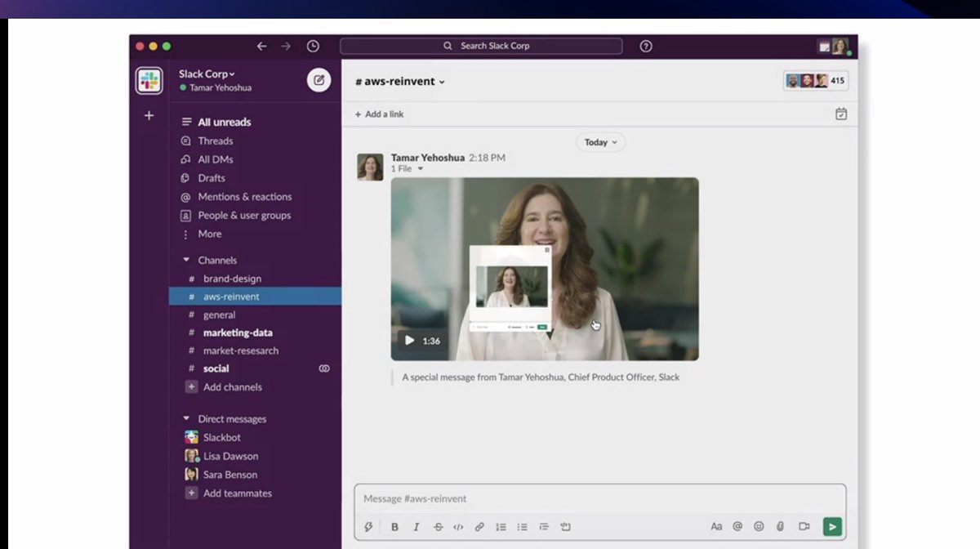Toggle strikethrough formatting in the composer
This screenshot has width=980, height=549.
pyautogui.click(x=438, y=527)
